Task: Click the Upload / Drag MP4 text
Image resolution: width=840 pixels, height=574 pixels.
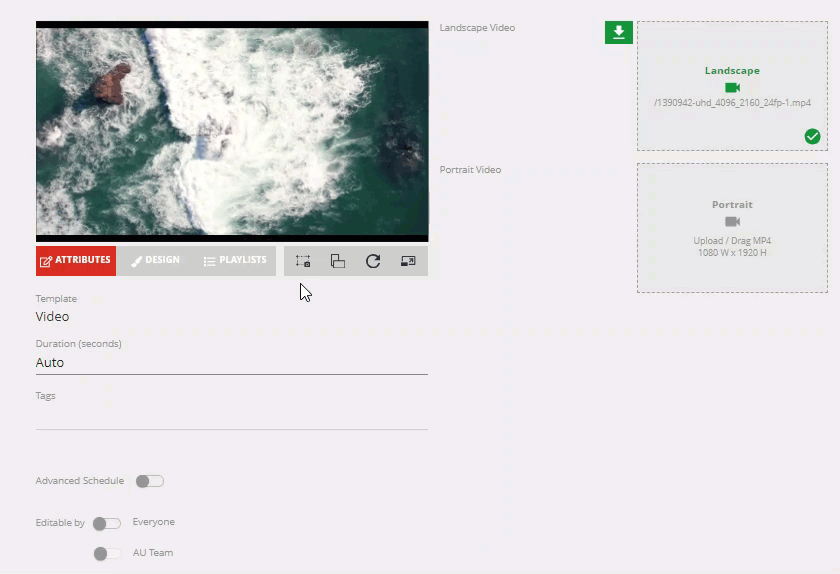Action: pyautogui.click(x=732, y=241)
